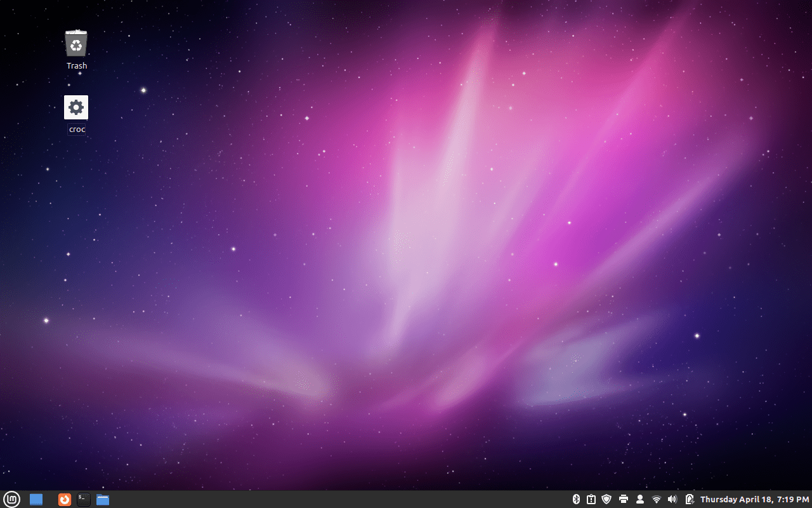The image size is (812, 508).
Task: Click the printer tray icon
Action: (x=624, y=499)
